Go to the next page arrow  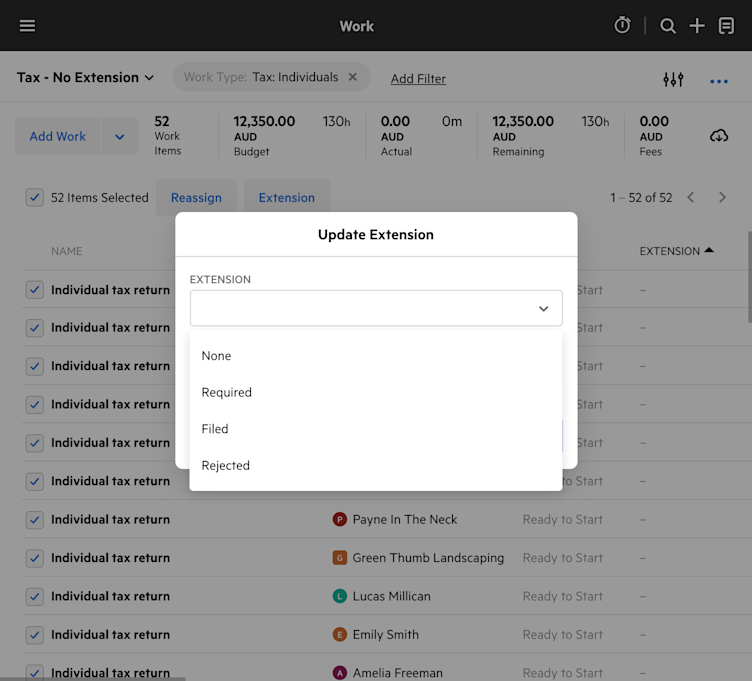722,198
